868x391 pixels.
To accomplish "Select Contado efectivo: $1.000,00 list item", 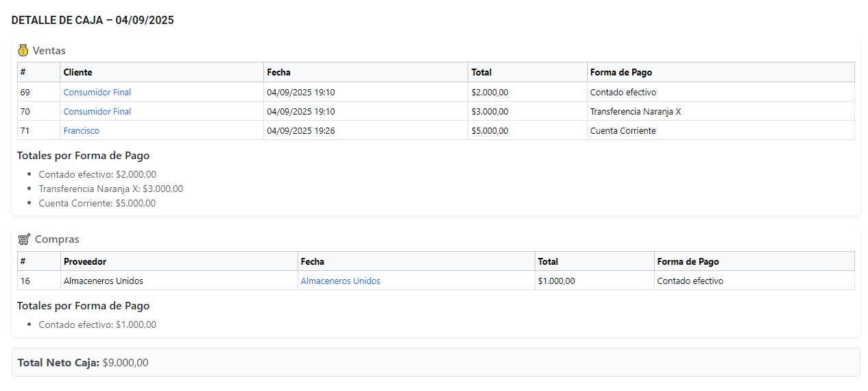I will [x=97, y=324].
